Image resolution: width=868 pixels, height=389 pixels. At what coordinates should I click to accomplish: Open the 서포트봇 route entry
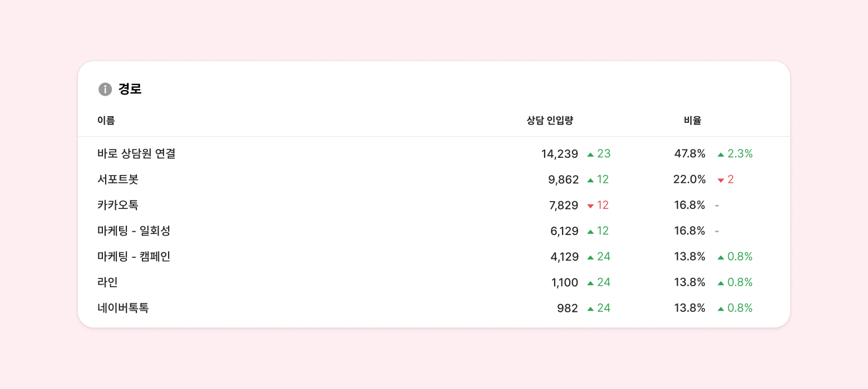[117, 179]
